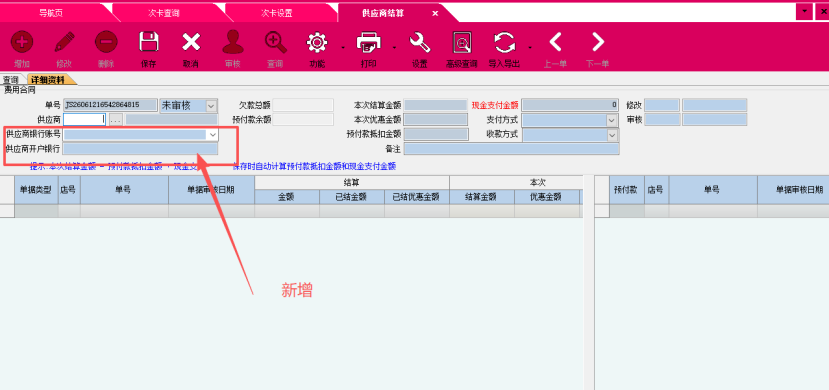Open the 收款方式 dropdown

pyautogui.click(x=612, y=135)
